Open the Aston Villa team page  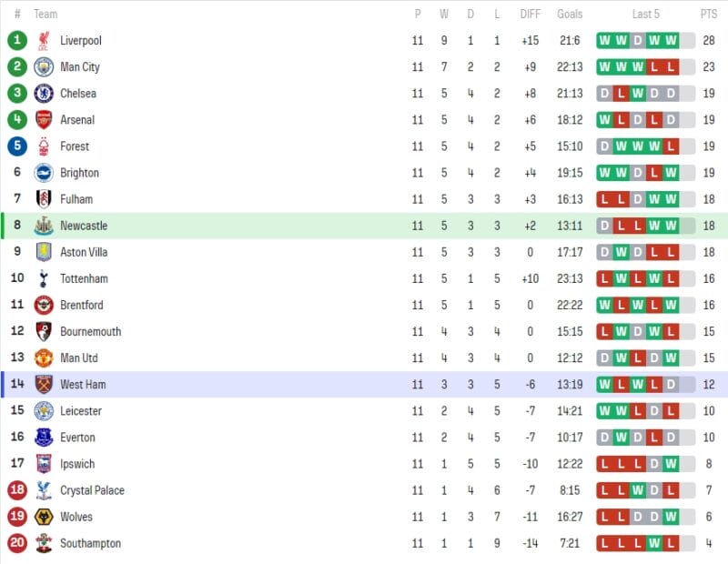point(85,252)
